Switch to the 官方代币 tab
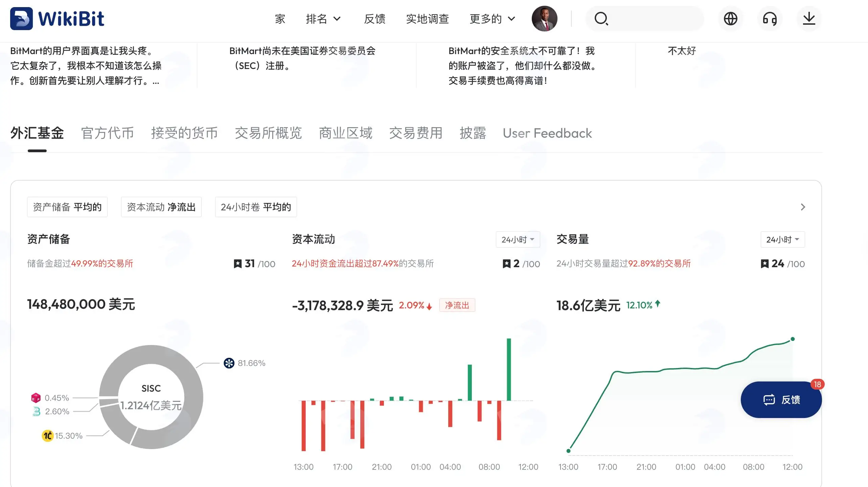The image size is (868, 487). pos(108,133)
